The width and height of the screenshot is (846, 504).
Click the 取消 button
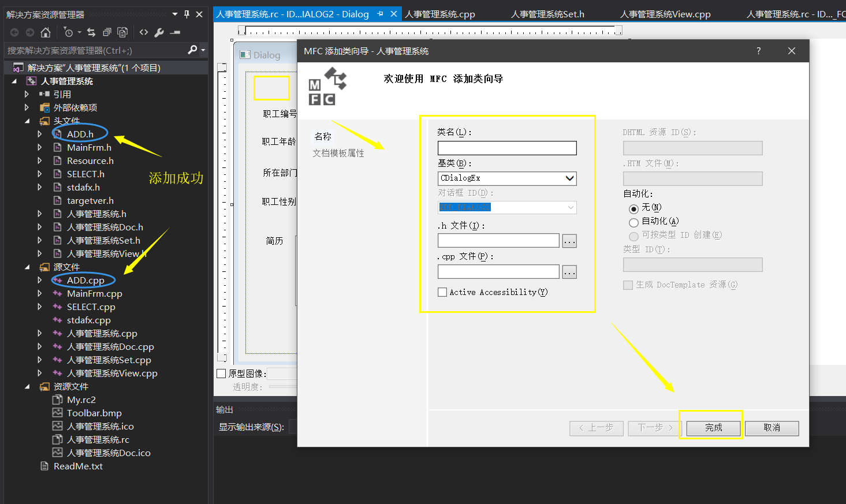click(772, 428)
